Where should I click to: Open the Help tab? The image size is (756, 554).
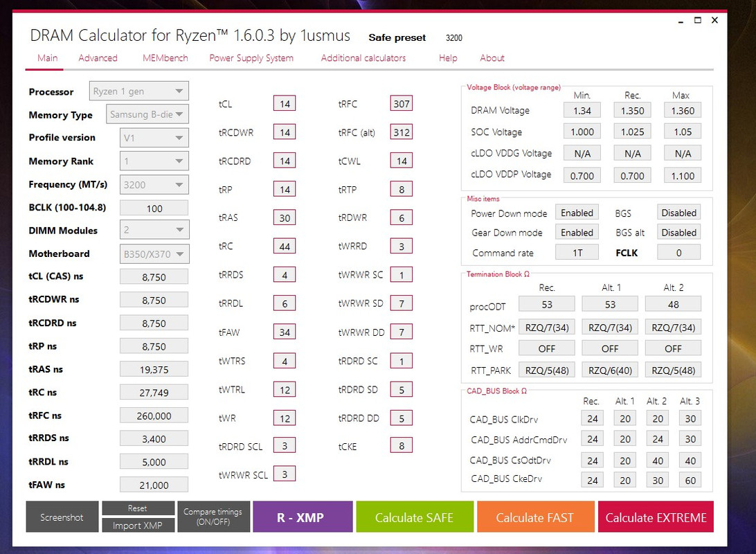tap(448, 58)
